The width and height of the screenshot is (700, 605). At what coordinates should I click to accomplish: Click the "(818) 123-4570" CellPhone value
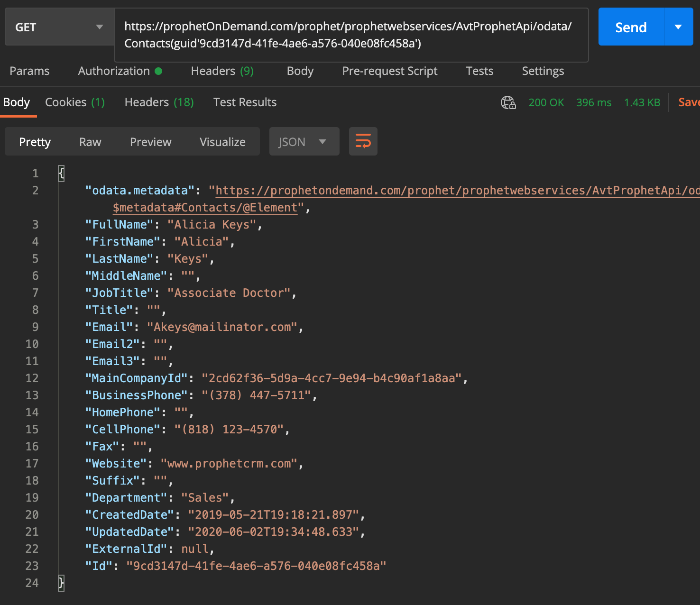[x=229, y=430]
